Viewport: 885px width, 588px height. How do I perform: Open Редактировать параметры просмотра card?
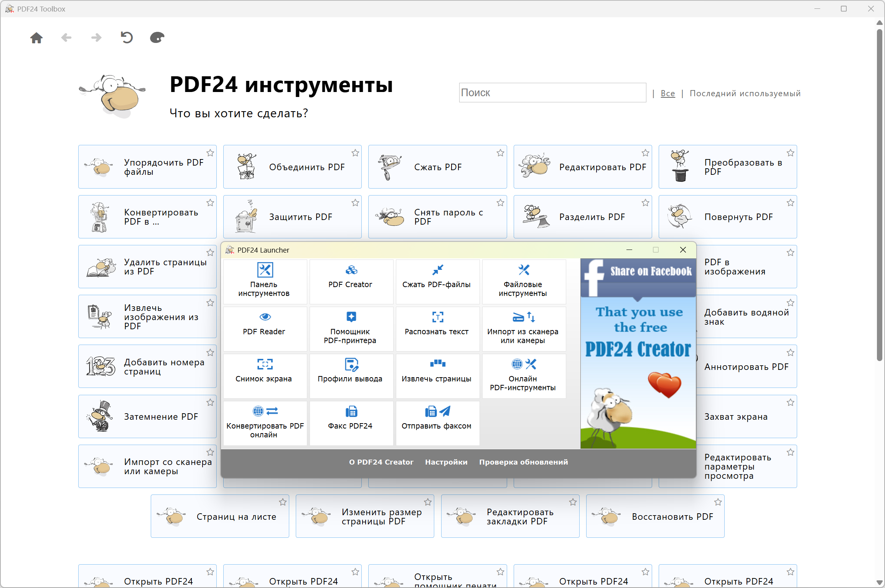747,466
